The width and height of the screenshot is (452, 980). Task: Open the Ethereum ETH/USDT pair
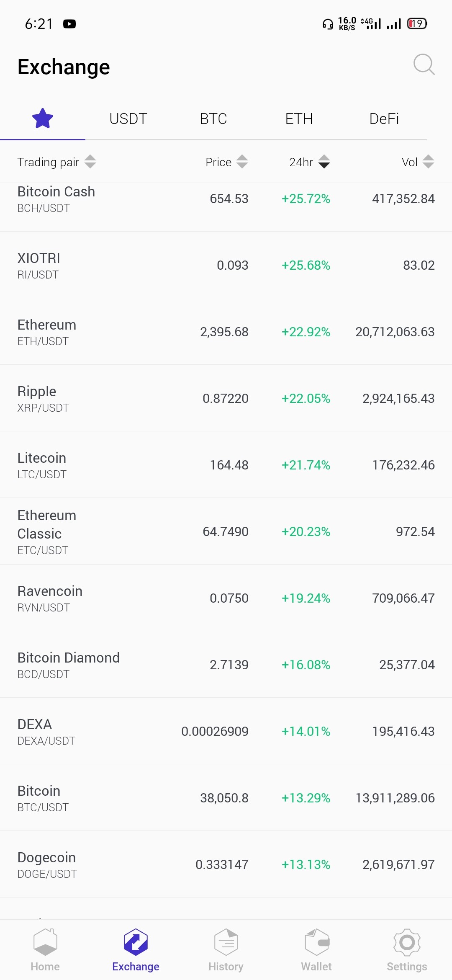click(226, 332)
